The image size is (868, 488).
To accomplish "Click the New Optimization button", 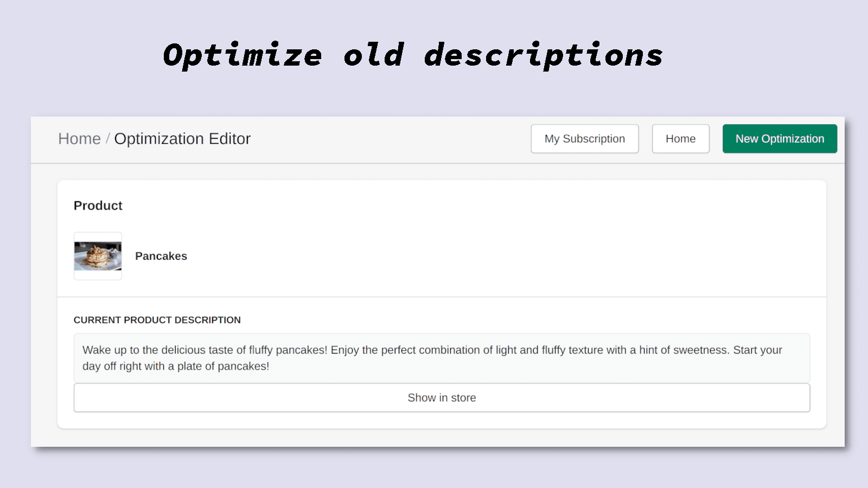I will tap(779, 139).
